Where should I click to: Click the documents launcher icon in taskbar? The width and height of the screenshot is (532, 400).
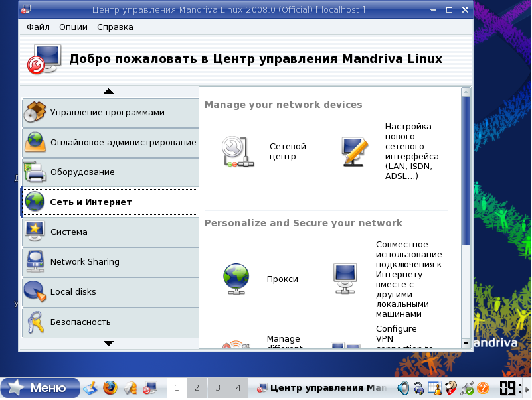pos(130,388)
